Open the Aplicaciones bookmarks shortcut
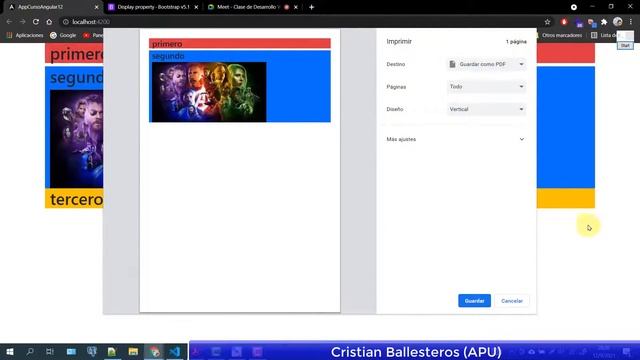The width and height of the screenshot is (640, 360). click(x=24, y=36)
